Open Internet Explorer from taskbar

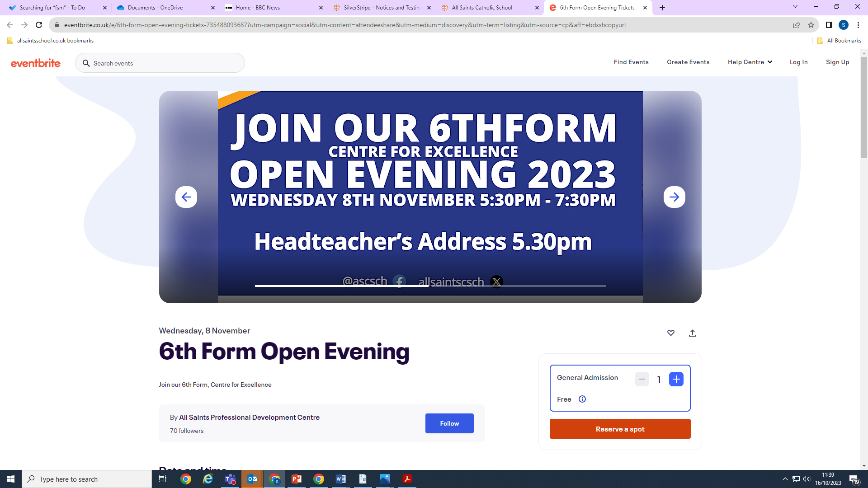click(208, 479)
